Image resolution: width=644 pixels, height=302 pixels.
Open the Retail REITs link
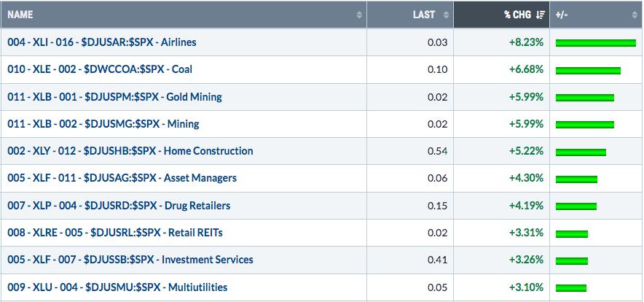coord(115,233)
